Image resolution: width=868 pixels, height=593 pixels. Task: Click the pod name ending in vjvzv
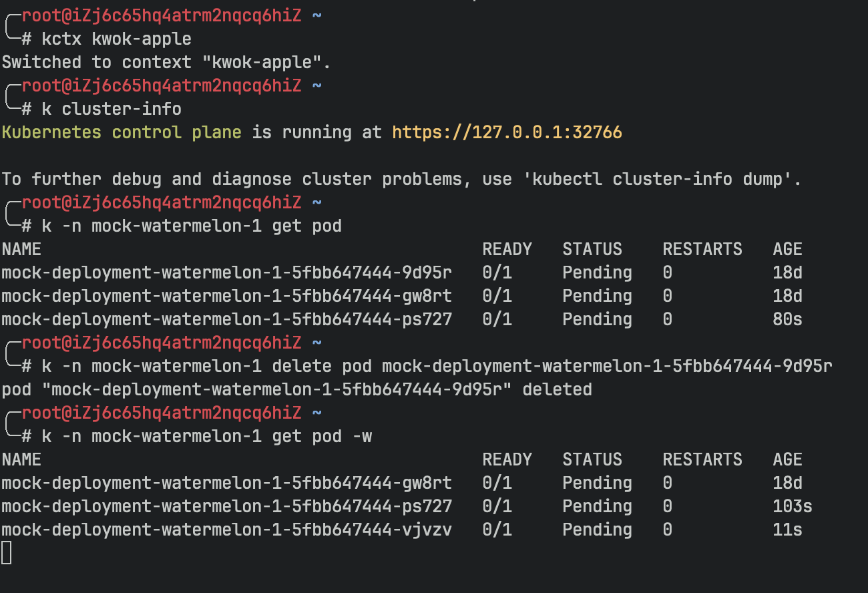(x=226, y=530)
